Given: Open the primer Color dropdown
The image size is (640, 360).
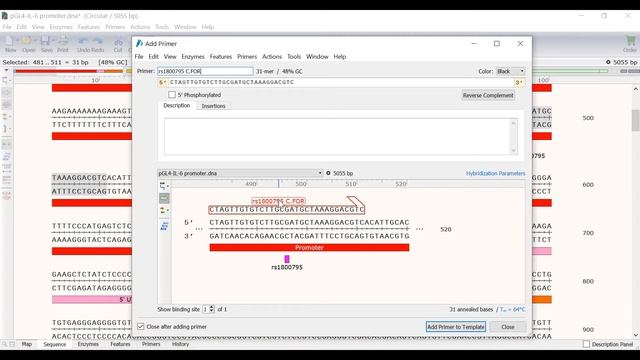Looking at the screenshot, I should [511, 71].
